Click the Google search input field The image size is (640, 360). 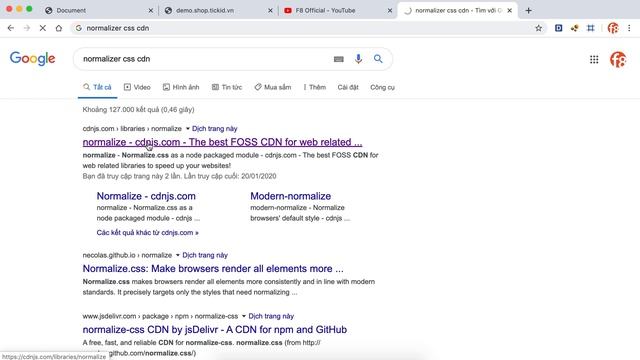[204, 59]
